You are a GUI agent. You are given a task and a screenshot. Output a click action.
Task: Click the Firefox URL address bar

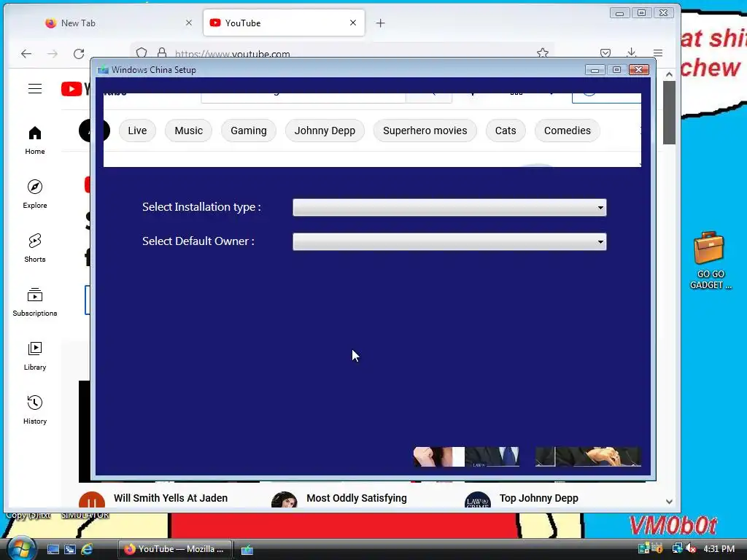point(343,53)
